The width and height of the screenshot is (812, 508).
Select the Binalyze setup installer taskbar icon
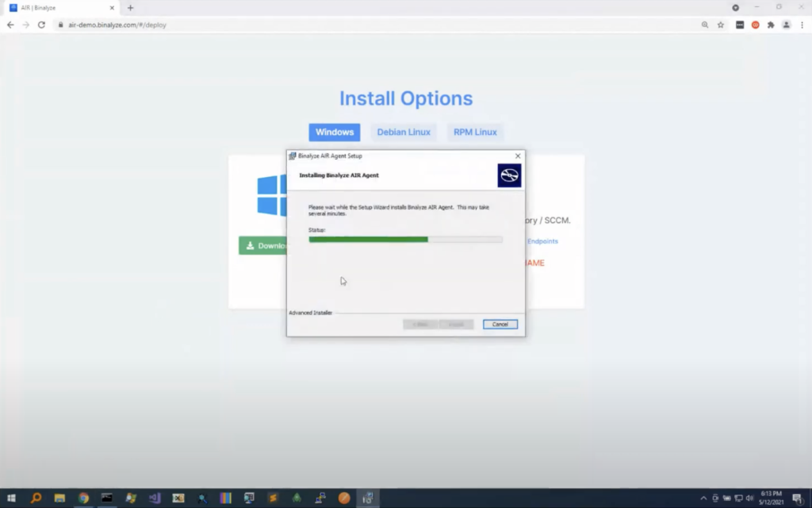click(368, 498)
